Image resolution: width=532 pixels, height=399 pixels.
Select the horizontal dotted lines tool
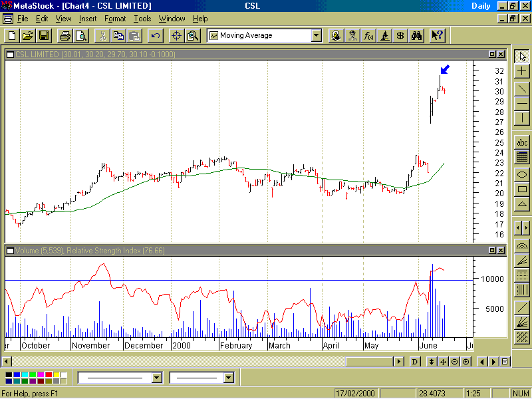(522, 275)
